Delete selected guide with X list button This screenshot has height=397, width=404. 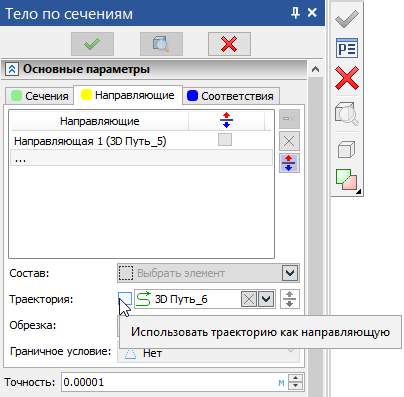[289, 141]
